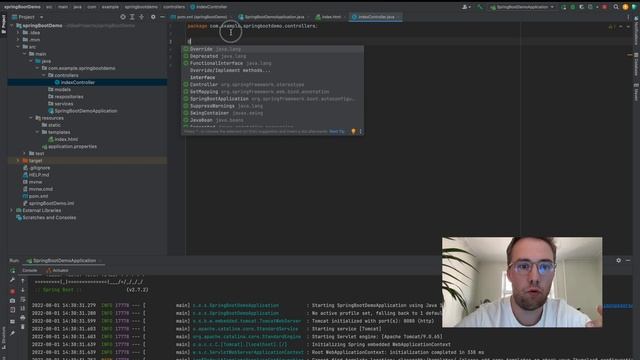Rerun the application from the main toolbar
Image resolution: width=640 pixels, height=360 pixels.
point(564,7)
